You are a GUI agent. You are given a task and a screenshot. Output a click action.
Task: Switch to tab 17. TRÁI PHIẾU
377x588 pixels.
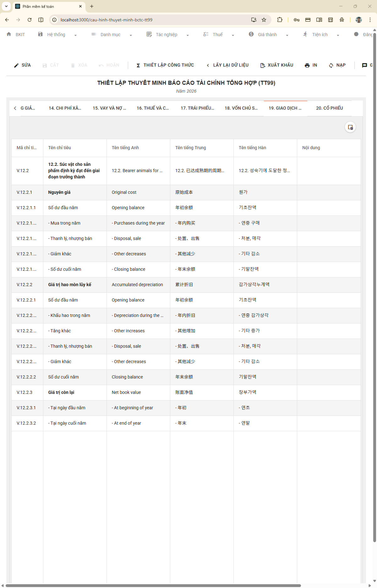(197, 108)
